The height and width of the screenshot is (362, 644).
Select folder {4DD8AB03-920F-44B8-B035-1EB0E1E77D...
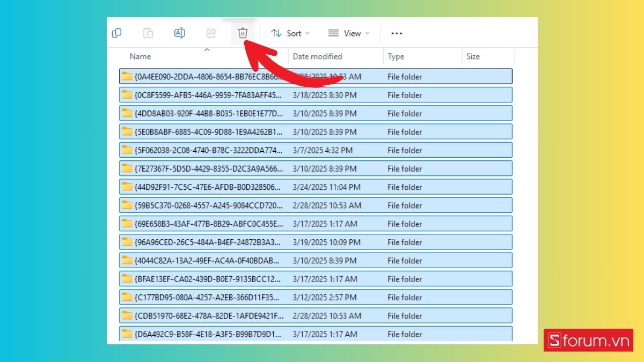tap(316, 113)
